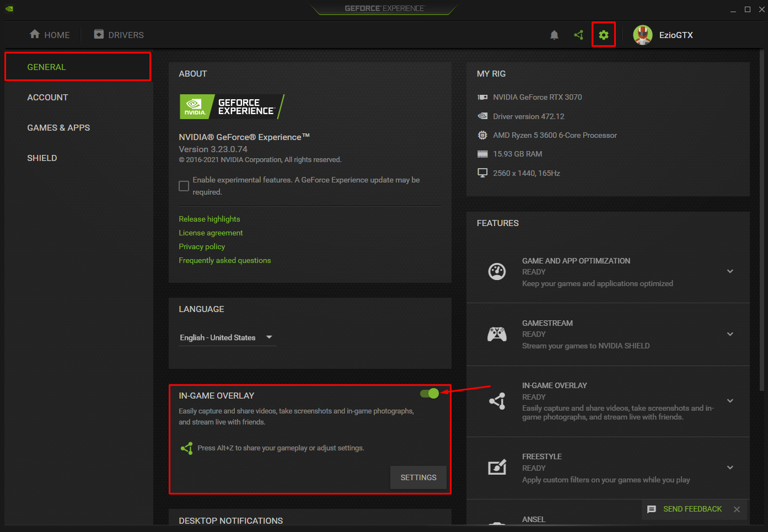Screen dimensions: 768x532
Task: Click the GPU icon beside RTX 3070
Action: (x=482, y=97)
